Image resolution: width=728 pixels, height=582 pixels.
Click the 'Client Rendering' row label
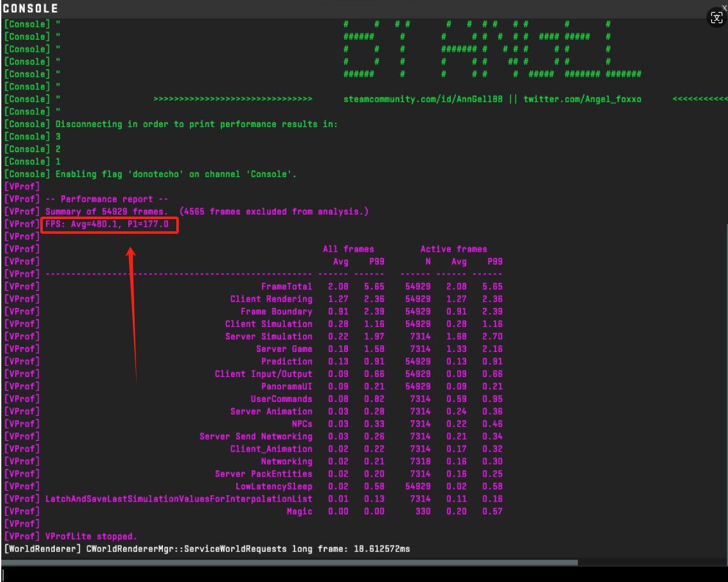pos(271,299)
